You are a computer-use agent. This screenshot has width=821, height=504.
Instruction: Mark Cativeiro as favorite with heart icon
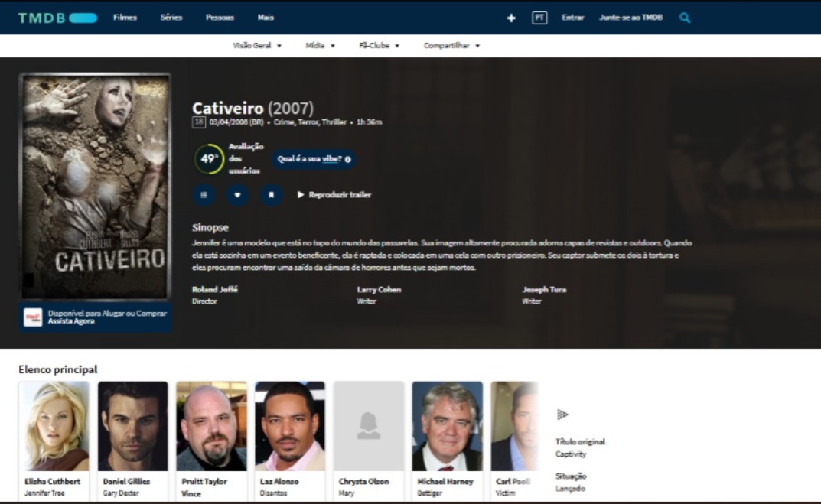pyautogui.click(x=237, y=195)
